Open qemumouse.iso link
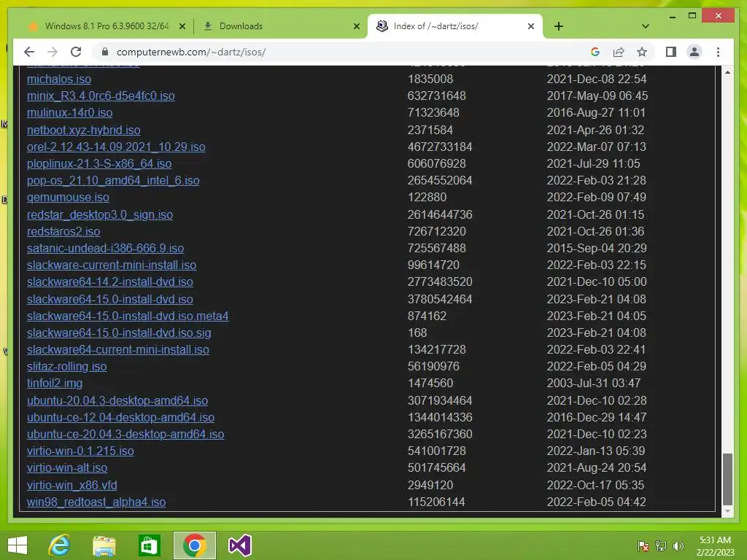 point(68,197)
